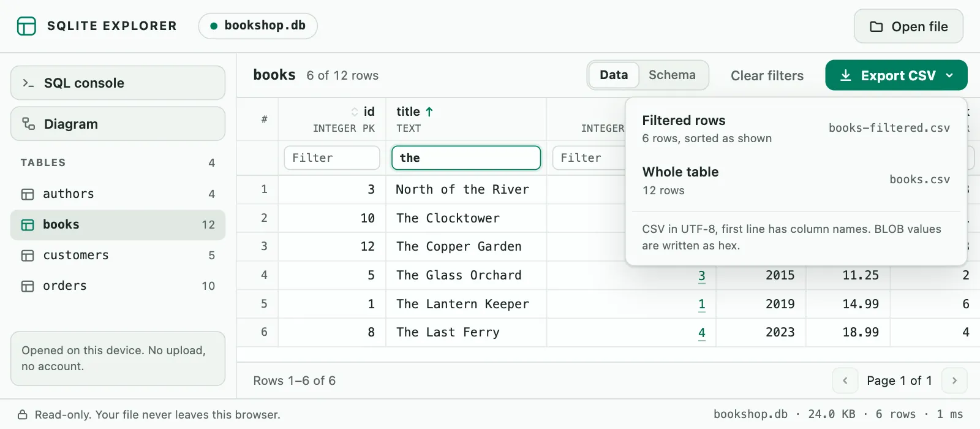Click the 'The Glass Orchard' cell
This screenshot has width=980, height=429.
click(466, 275)
